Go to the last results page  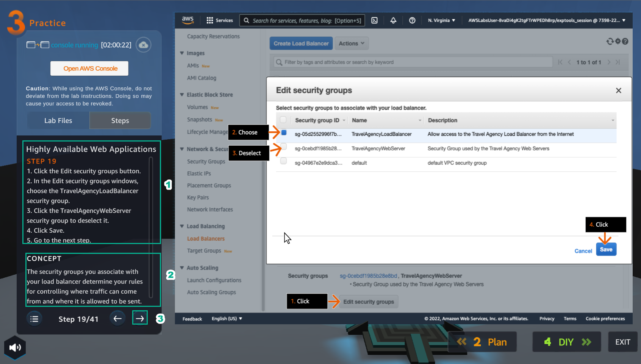[x=618, y=62]
